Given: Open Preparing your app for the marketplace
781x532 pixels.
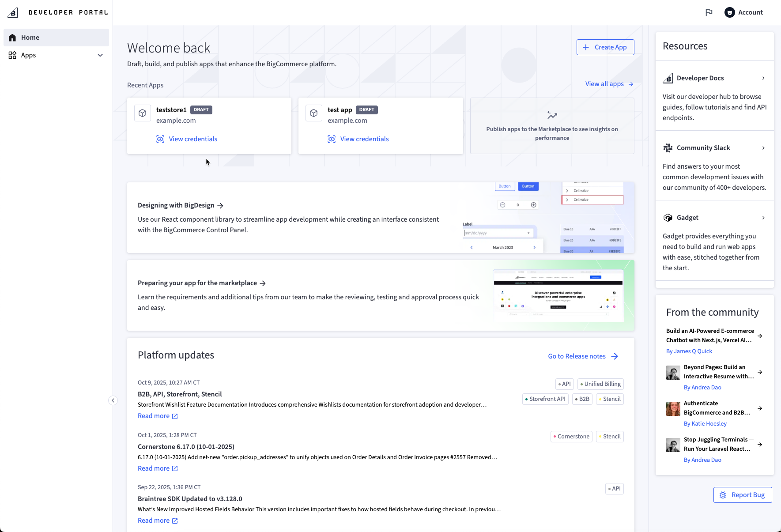Looking at the screenshot, I should tap(202, 283).
